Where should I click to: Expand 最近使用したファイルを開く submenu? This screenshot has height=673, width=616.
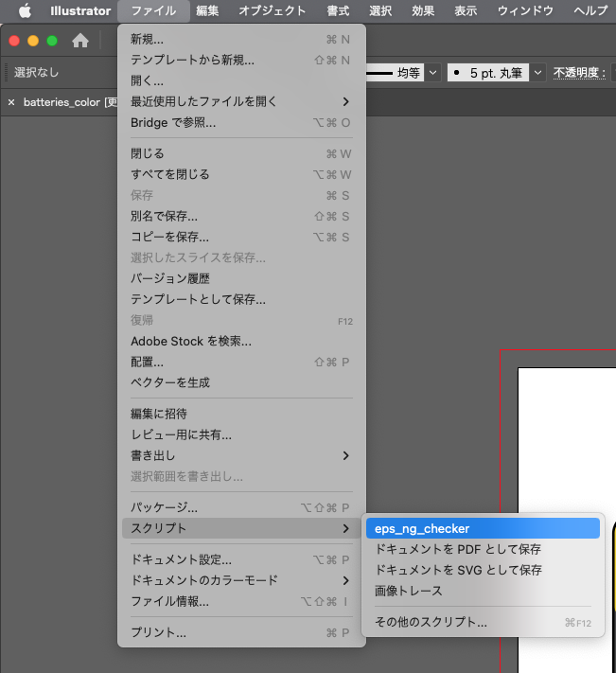click(241, 101)
